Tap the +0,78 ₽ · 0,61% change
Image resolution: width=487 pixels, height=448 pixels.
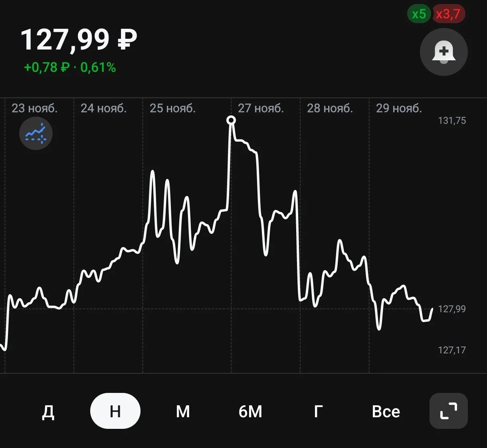point(70,67)
